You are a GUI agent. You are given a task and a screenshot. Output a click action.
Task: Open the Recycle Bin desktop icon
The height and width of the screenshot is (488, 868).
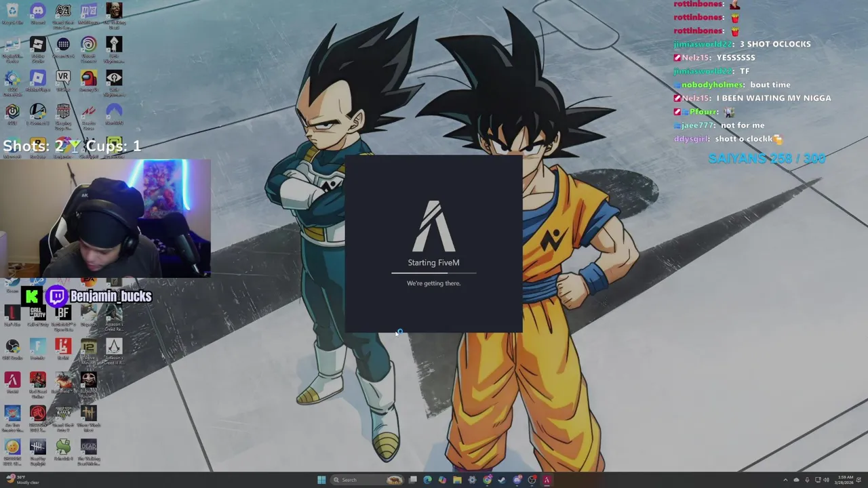click(x=12, y=12)
